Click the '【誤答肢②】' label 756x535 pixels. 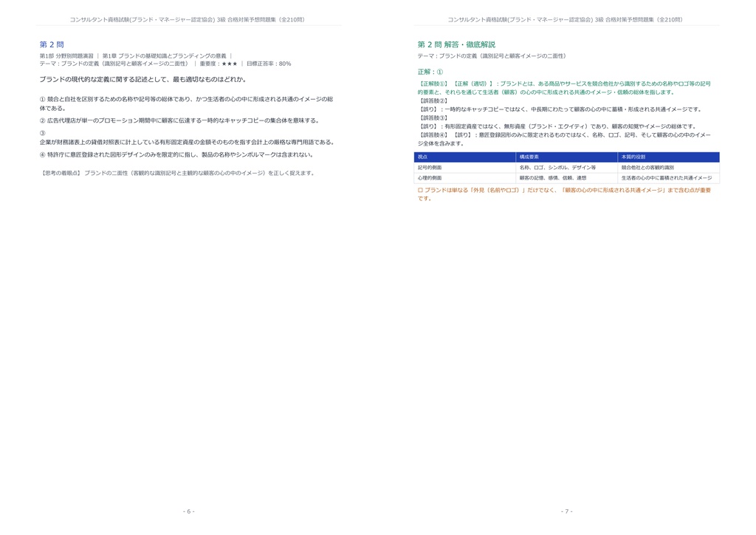[x=433, y=100]
